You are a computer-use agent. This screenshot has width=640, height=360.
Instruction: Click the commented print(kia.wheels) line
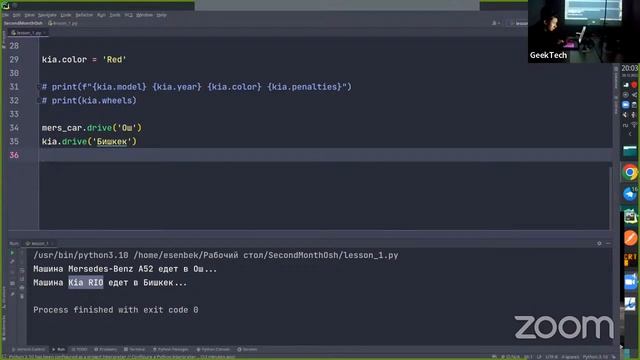click(89, 100)
